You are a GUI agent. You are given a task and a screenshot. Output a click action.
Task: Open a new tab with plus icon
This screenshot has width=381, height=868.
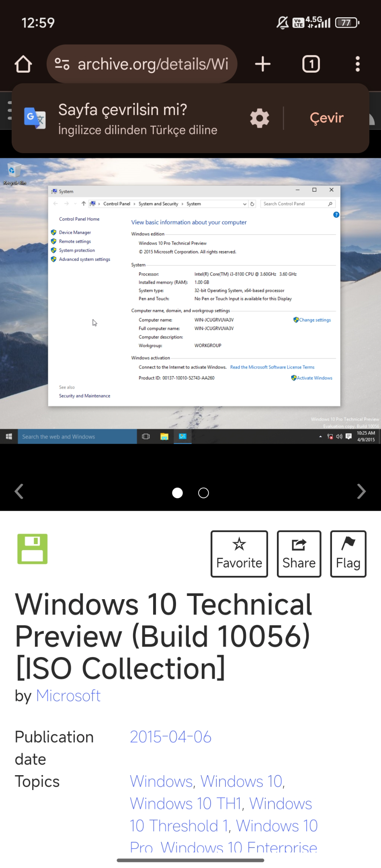[x=263, y=64]
